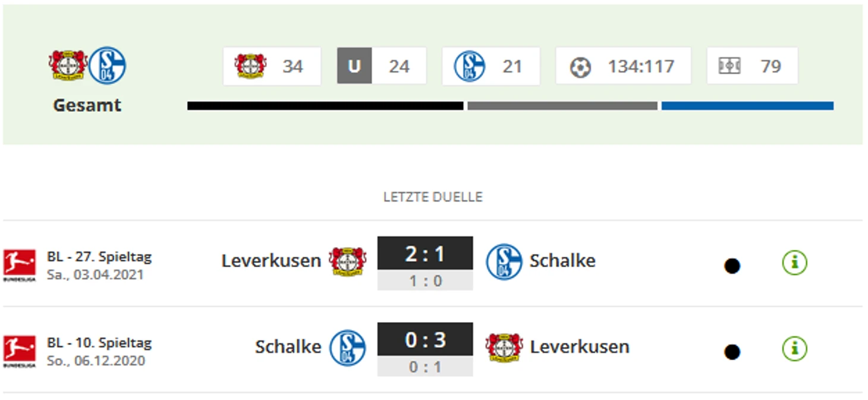Open match info for the 06.12.2020 game

click(x=794, y=348)
